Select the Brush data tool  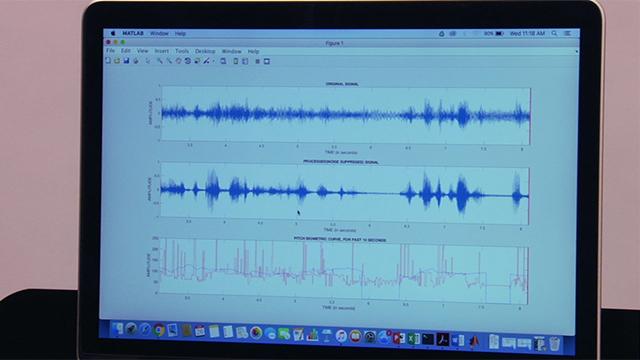[x=207, y=61]
